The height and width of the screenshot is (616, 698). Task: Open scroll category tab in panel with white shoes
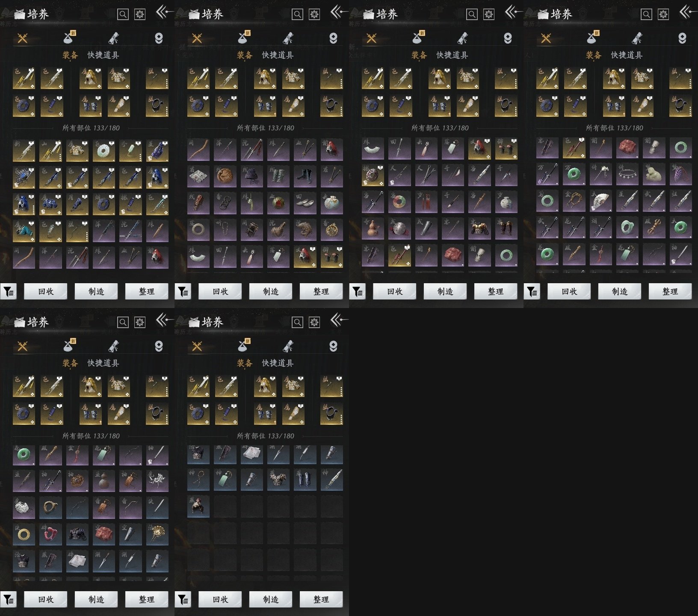tap(288, 38)
